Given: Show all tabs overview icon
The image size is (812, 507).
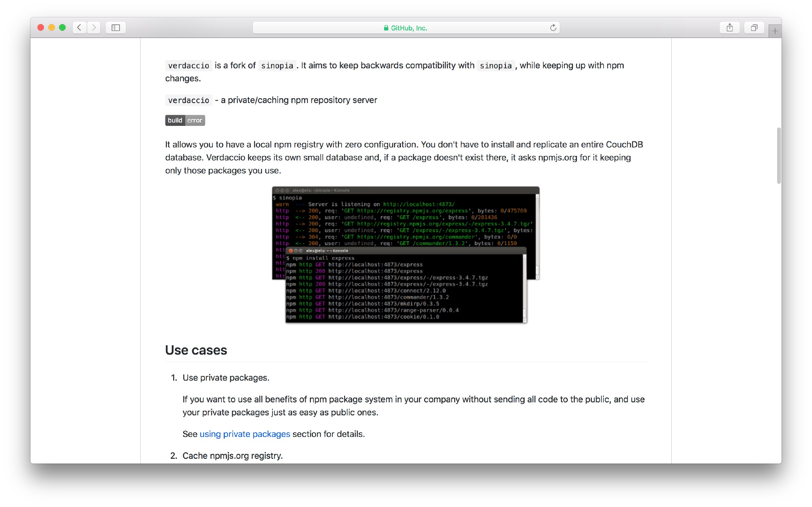Looking at the screenshot, I should 754,28.
